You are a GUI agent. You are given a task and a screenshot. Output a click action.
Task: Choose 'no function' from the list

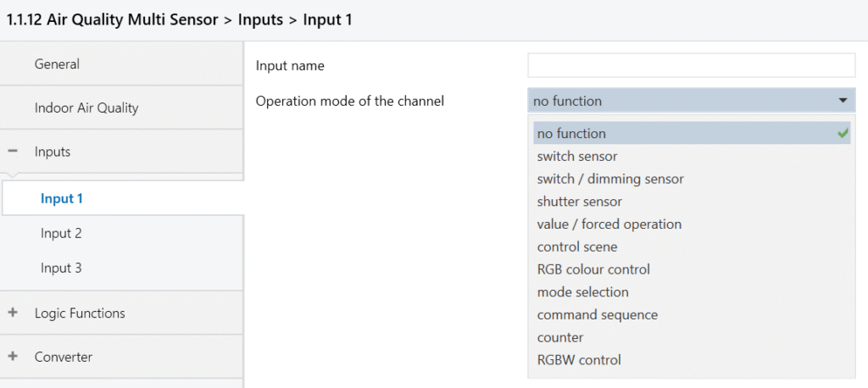(x=571, y=133)
